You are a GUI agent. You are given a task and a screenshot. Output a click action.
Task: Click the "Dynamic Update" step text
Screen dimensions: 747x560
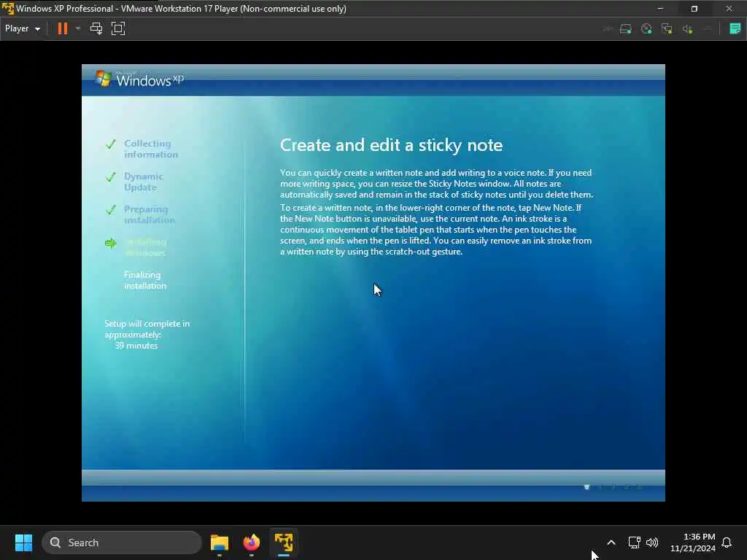(x=144, y=182)
